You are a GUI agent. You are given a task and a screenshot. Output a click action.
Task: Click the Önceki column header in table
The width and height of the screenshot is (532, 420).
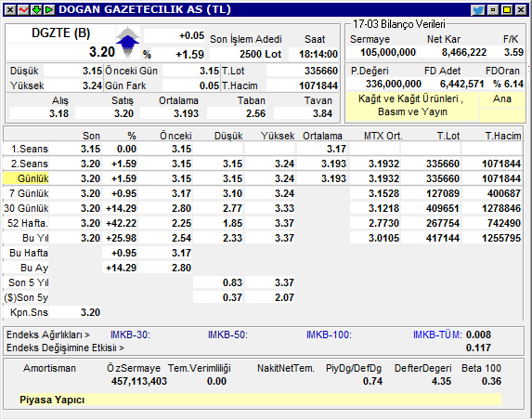(175, 137)
